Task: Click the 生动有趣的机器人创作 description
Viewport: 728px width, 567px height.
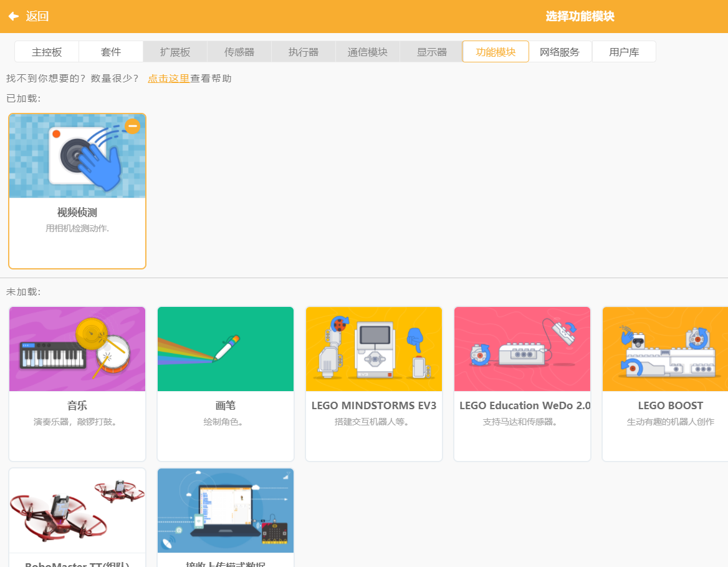Action: 671,422
